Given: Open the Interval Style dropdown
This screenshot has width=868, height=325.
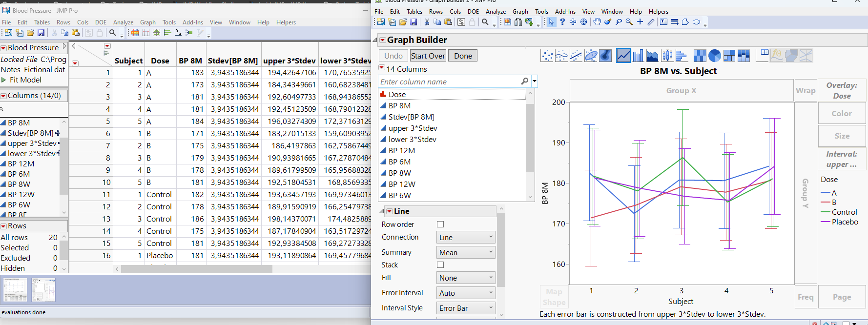Looking at the screenshot, I should (466, 308).
